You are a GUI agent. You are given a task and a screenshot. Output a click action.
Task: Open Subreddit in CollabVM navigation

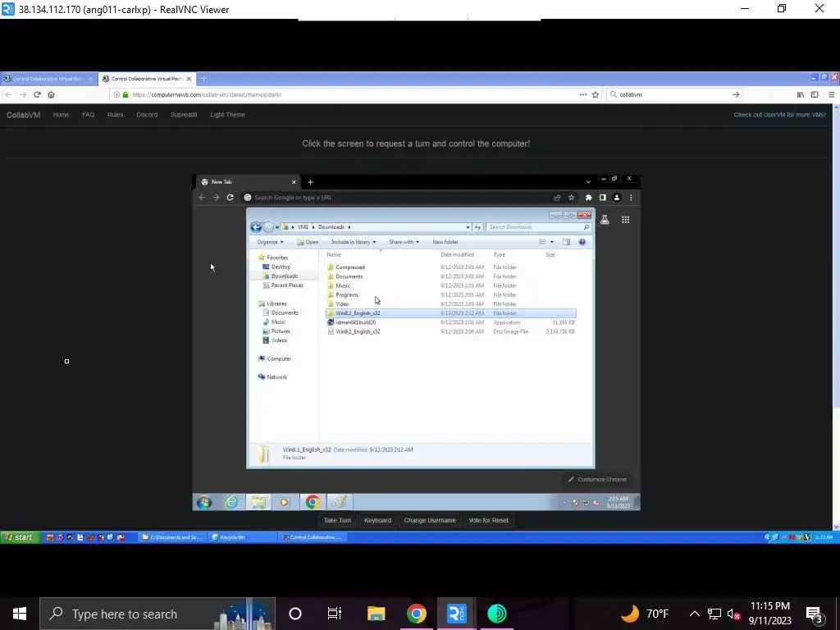(x=184, y=115)
